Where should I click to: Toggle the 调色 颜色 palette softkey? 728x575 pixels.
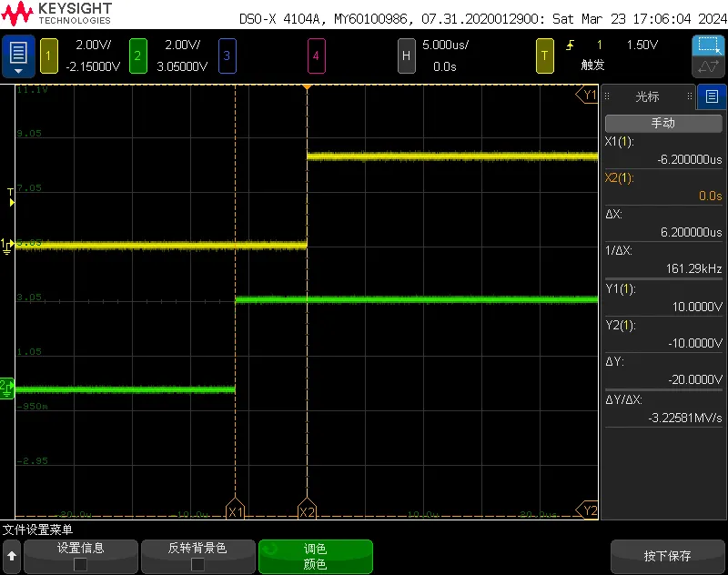(x=315, y=556)
